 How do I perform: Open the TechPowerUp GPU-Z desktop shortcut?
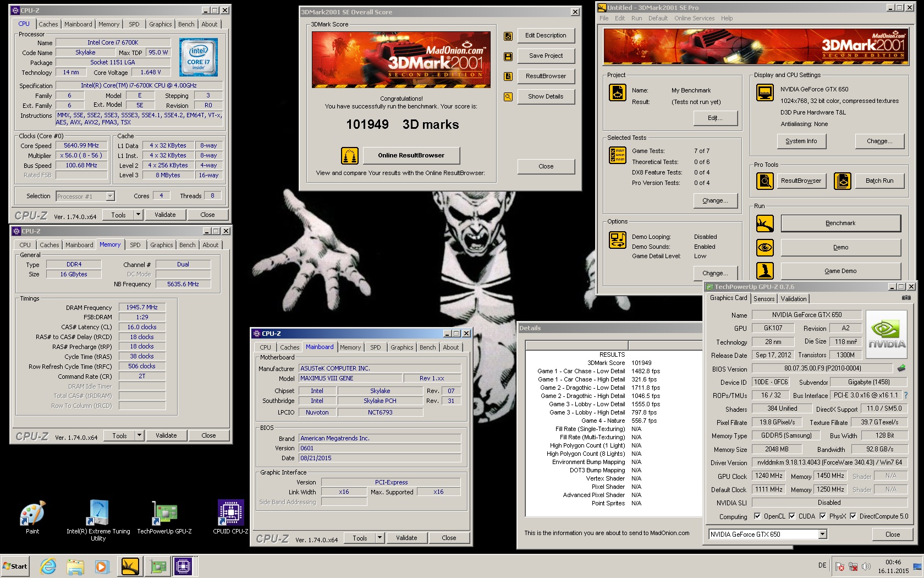click(x=164, y=517)
